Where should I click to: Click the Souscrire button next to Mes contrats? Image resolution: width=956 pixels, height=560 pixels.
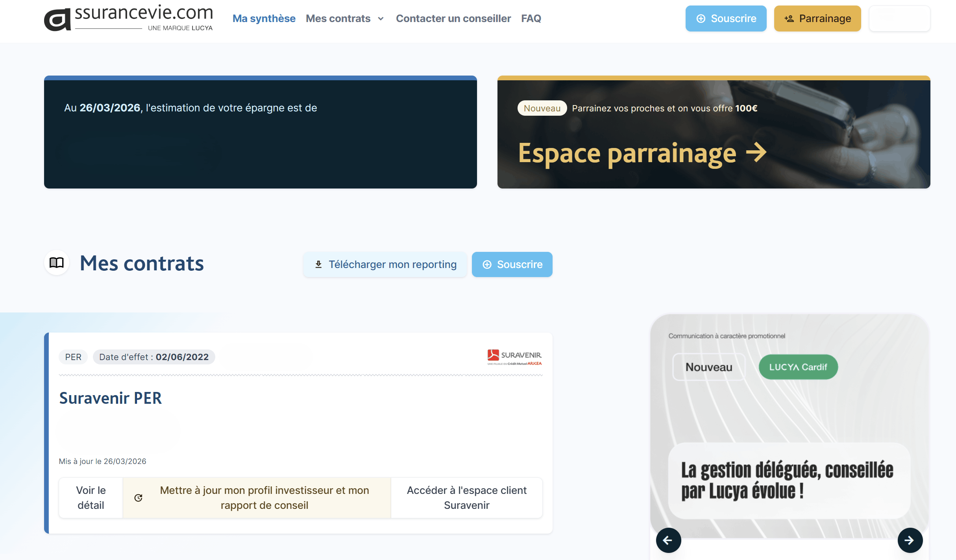(512, 264)
